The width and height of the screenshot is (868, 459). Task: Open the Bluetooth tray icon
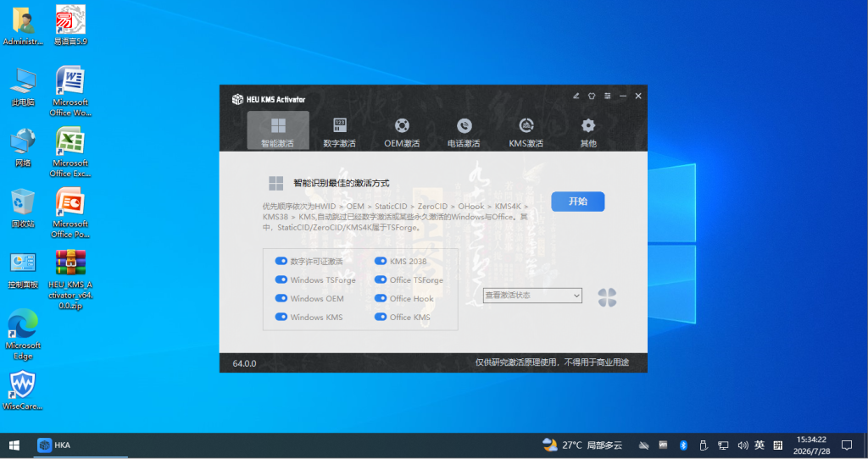[683, 445]
